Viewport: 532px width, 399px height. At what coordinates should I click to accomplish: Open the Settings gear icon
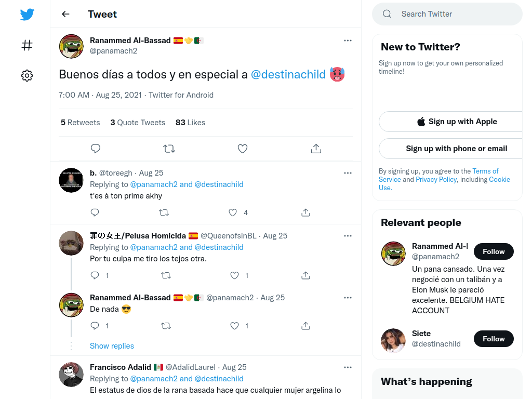click(x=27, y=75)
